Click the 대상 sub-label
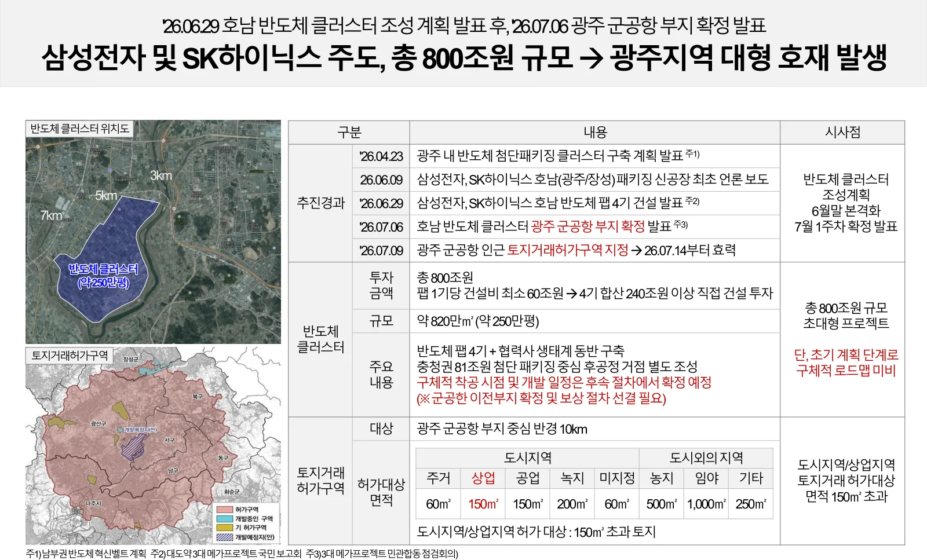927x560 pixels. 381,429
